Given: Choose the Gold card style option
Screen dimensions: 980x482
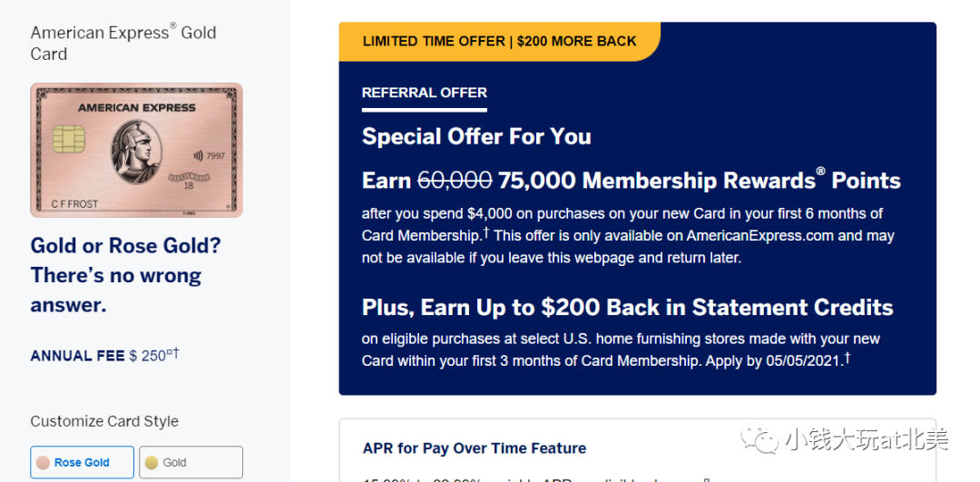Looking at the screenshot, I should 191,462.
